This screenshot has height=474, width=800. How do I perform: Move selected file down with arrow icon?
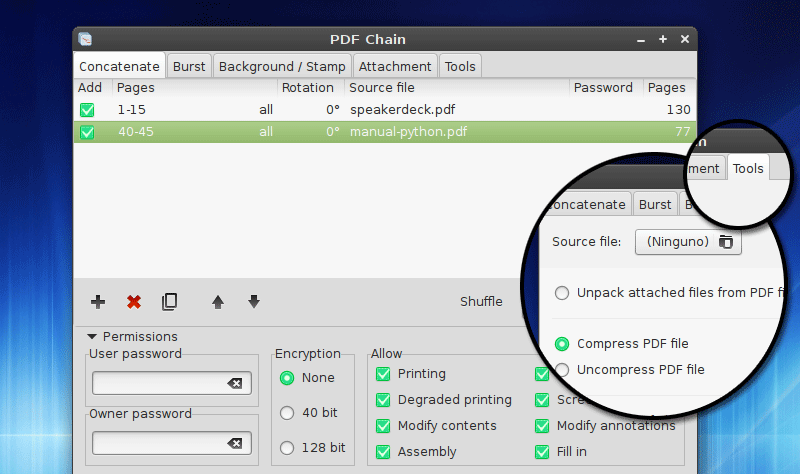pos(254,302)
